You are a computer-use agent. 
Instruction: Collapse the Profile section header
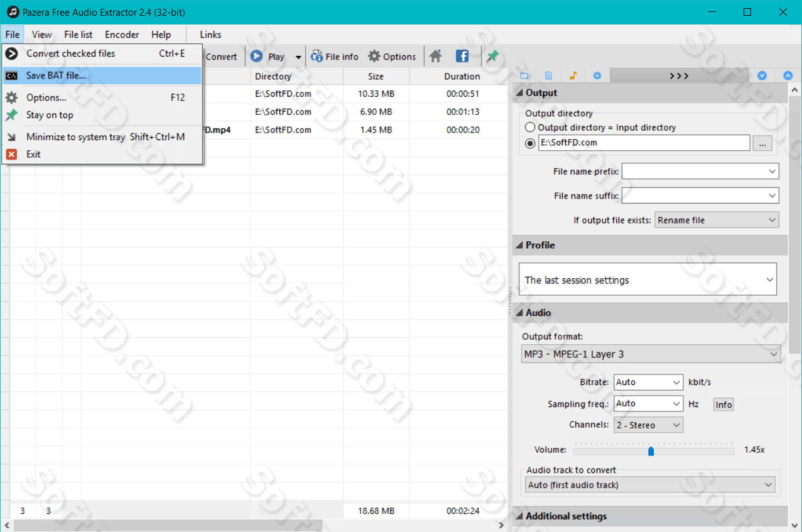click(650, 245)
